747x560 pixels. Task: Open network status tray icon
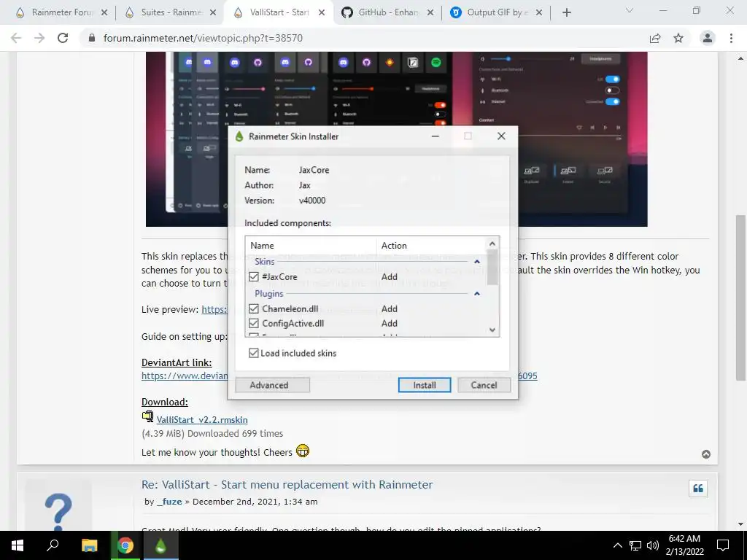pos(635,545)
